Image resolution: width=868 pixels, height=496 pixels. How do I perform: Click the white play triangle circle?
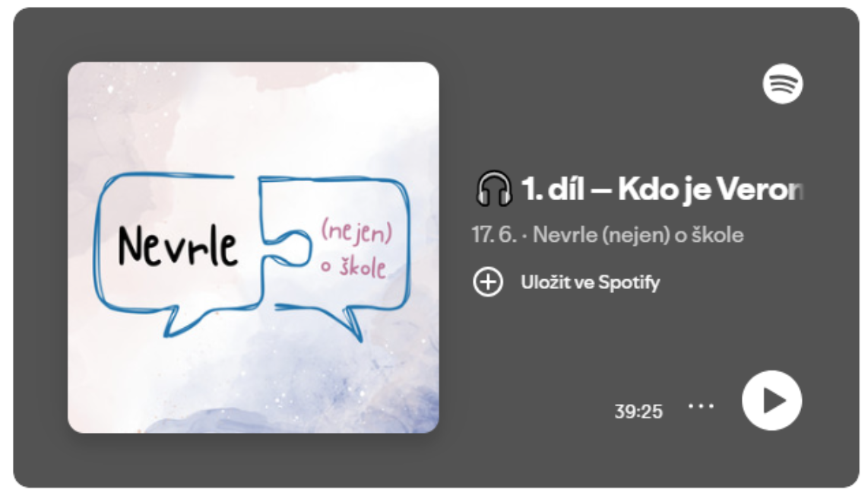click(771, 400)
